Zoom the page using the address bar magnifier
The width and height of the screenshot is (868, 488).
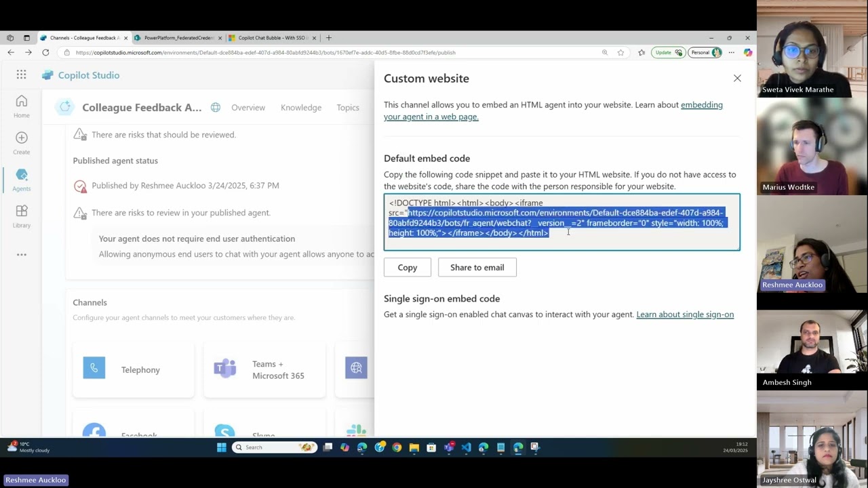pyautogui.click(x=605, y=52)
